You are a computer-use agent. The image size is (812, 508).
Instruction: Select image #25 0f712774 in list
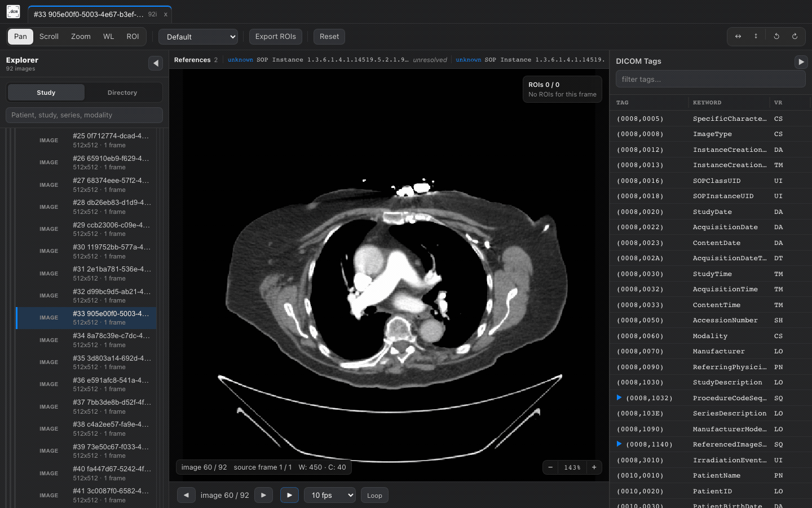click(86, 140)
